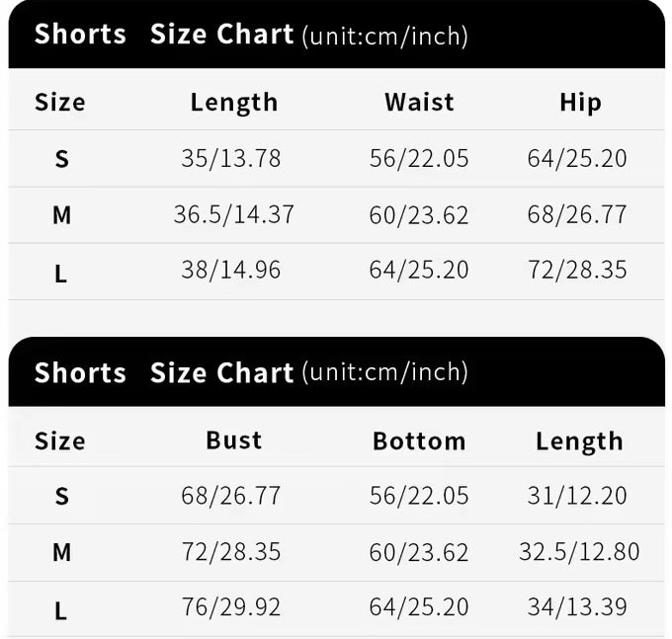Select the 60/23.62 cell under Bottom
The image size is (672, 639).
click(419, 551)
